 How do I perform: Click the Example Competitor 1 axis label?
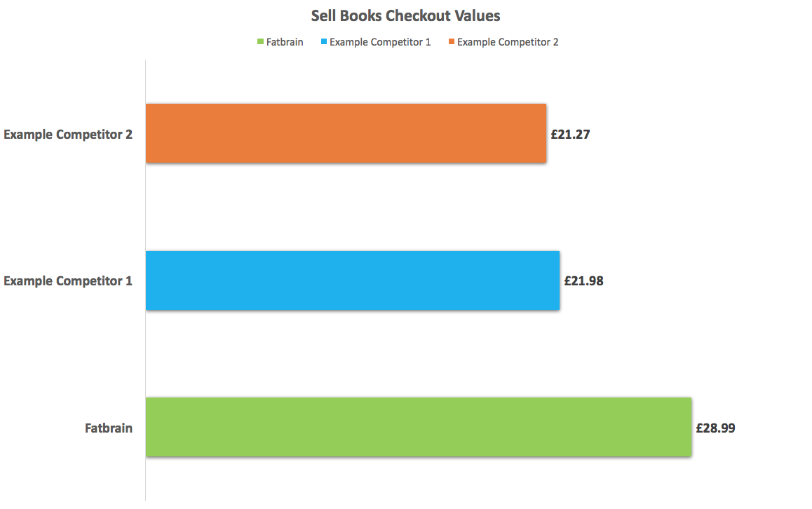pyautogui.click(x=68, y=281)
